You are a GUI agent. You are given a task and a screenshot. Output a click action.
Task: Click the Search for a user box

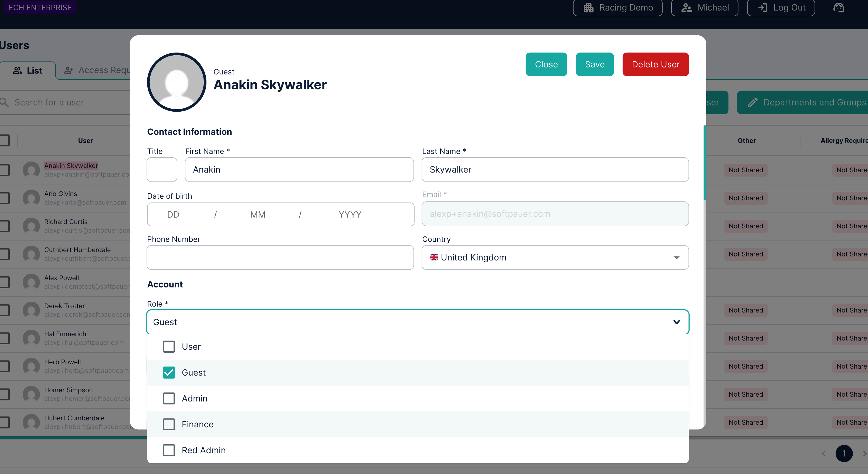coord(65,102)
